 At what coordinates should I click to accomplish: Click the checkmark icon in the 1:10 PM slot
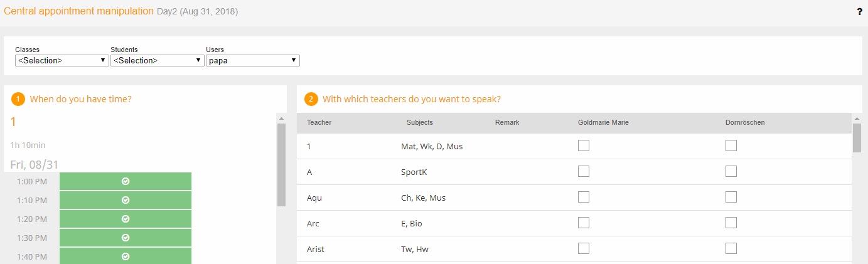(126, 200)
